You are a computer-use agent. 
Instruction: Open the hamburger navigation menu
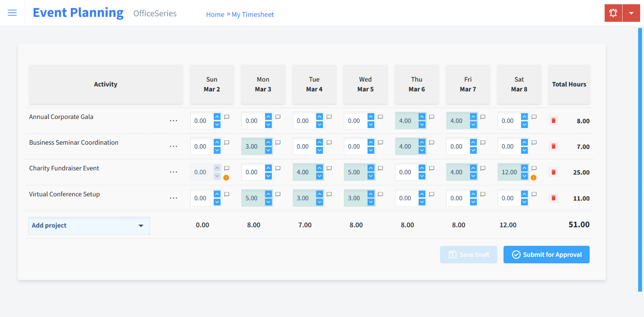pyautogui.click(x=12, y=12)
